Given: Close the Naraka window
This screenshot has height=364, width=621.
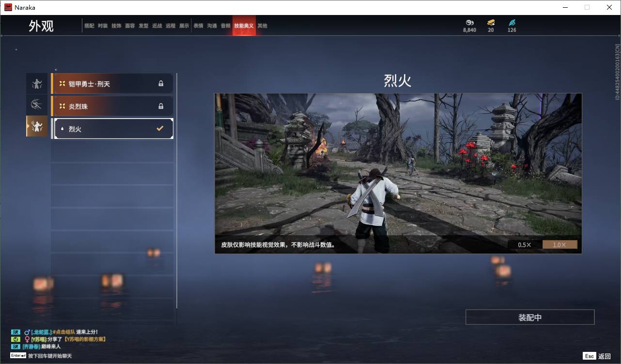Looking at the screenshot, I should tap(609, 7).
